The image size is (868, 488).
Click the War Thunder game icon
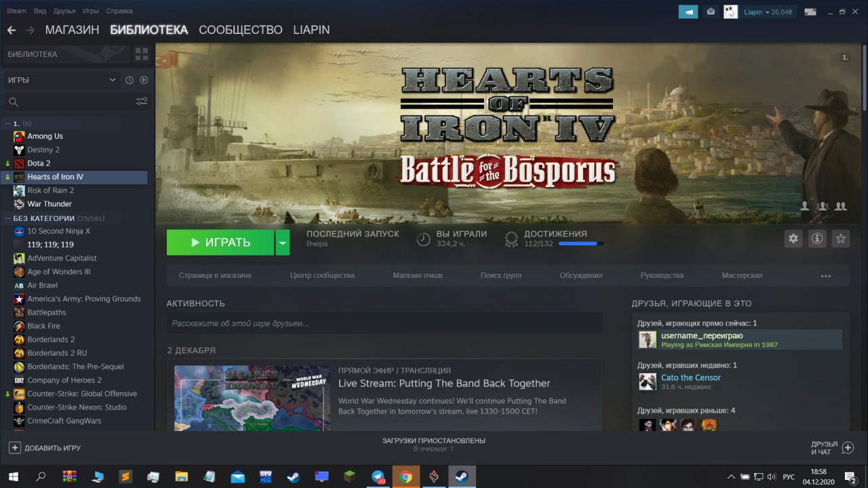pos(19,204)
